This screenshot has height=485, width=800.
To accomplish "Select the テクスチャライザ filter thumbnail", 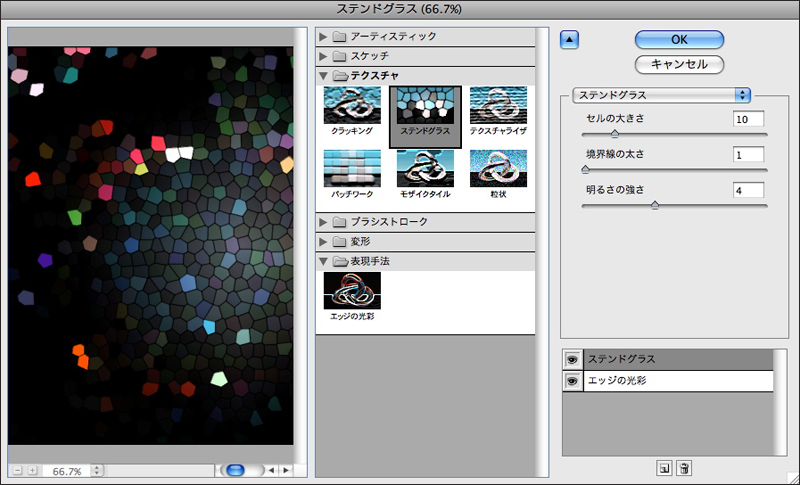I will click(x=498, y=111).
